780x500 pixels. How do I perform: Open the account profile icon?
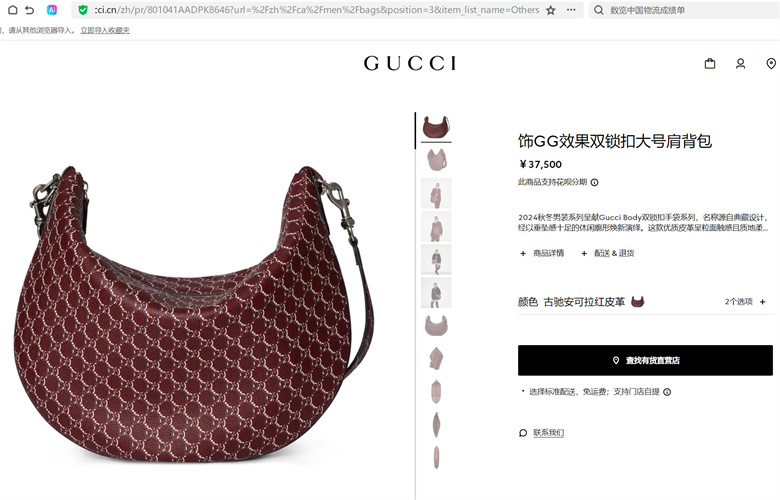(x=740, y=64)
